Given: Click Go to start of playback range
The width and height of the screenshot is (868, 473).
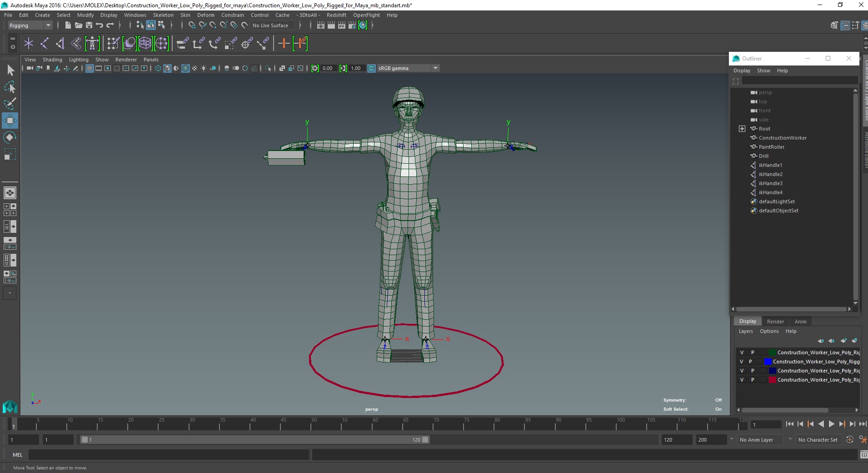Looking at the screenshot, I should (x=789, y=424).
